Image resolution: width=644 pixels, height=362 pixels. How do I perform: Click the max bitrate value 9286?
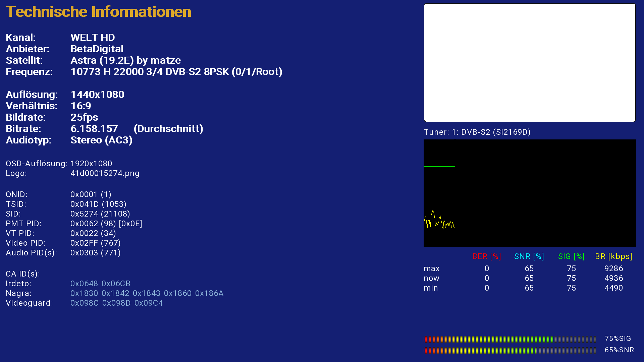click(613, 268)
